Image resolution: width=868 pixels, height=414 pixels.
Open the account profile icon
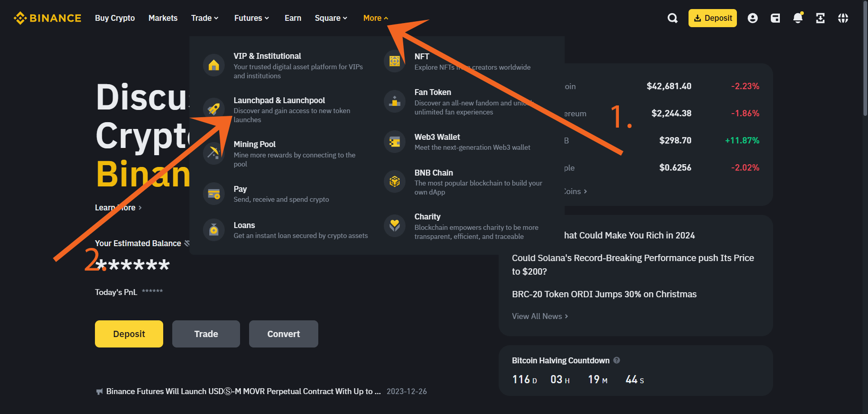coord(753,18)
